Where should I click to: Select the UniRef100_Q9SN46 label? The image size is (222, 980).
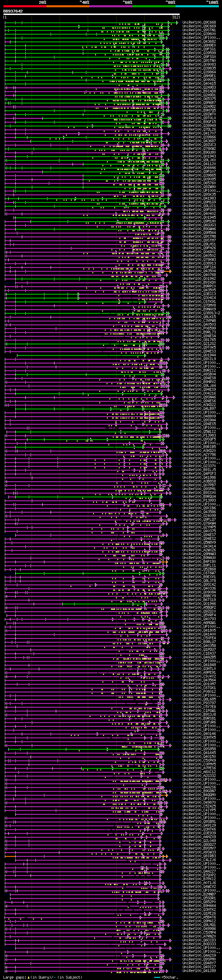point(199,397)
